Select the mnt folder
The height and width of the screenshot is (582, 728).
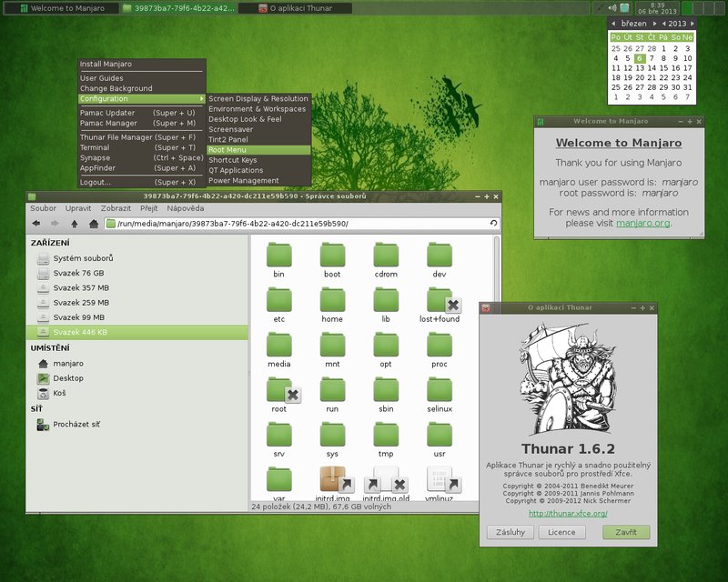332,345
